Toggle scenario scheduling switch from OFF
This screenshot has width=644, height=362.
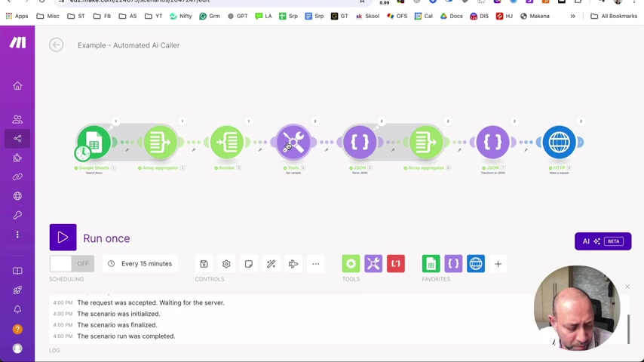(x=72, y=264)
